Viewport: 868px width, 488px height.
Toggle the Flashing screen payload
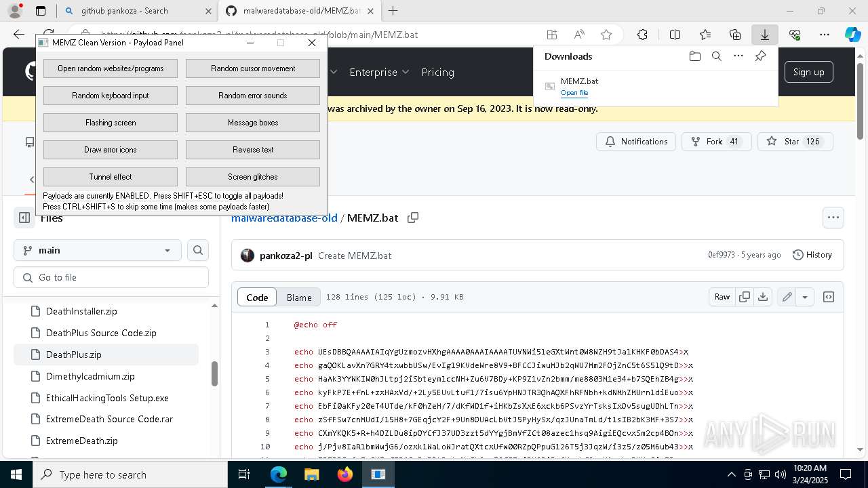click(x=111, y=123)
